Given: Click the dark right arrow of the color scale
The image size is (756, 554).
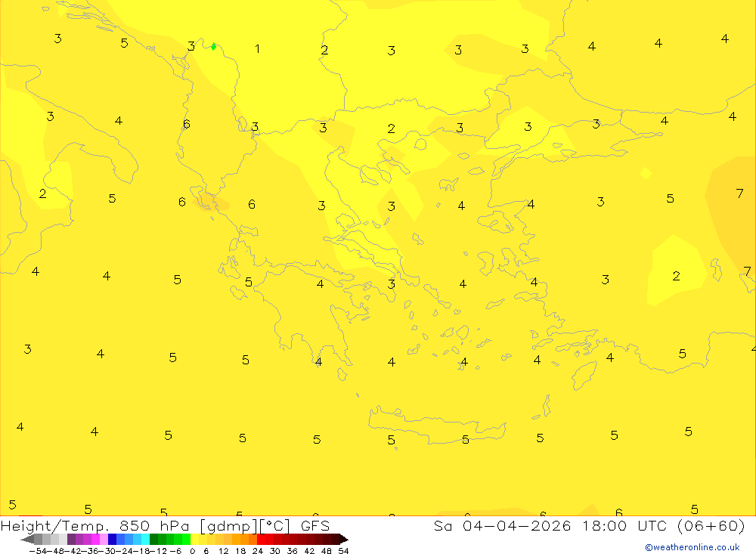Looking at the screenshot, I should [344, 539].
